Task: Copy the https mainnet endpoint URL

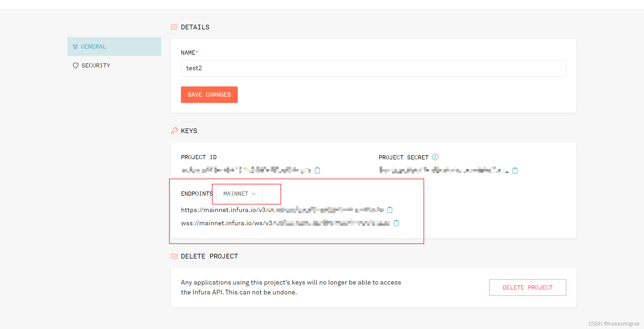Action: pos(390,210)
